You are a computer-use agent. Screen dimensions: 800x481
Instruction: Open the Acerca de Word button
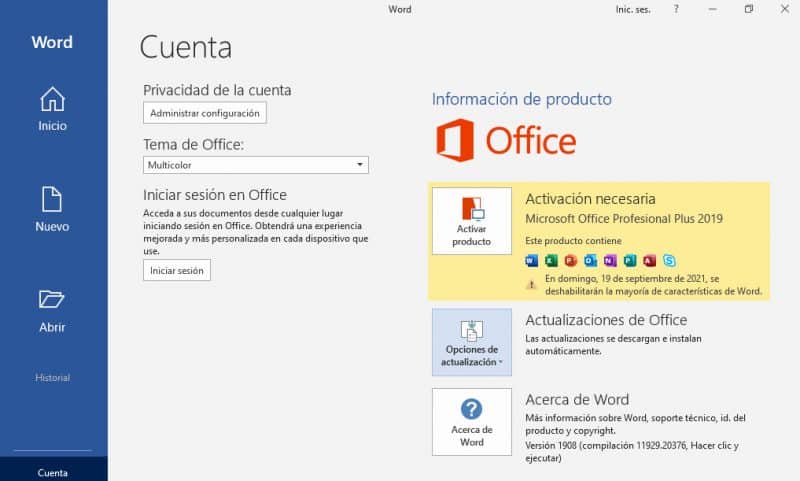coord(471,422)
